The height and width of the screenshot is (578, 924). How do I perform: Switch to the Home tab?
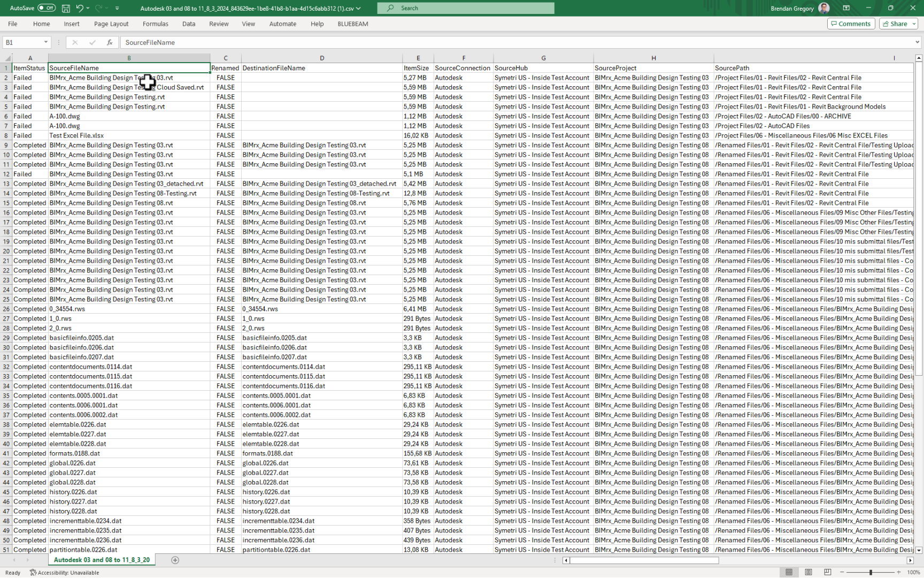click(41, 24)
